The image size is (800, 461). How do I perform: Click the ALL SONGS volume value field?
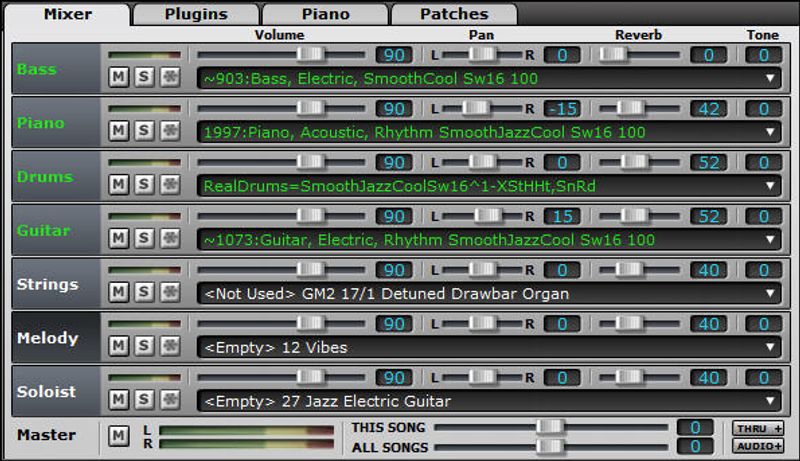click(x=695, y=447)
